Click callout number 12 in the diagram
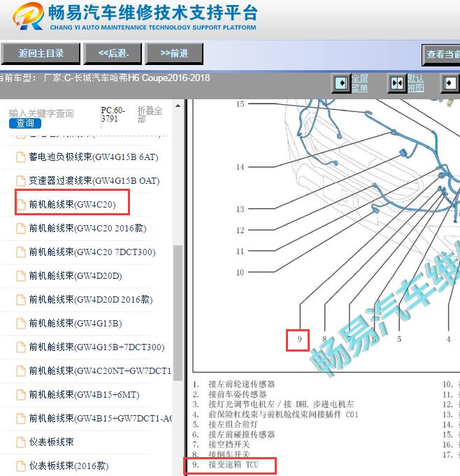 pos(240,230)
